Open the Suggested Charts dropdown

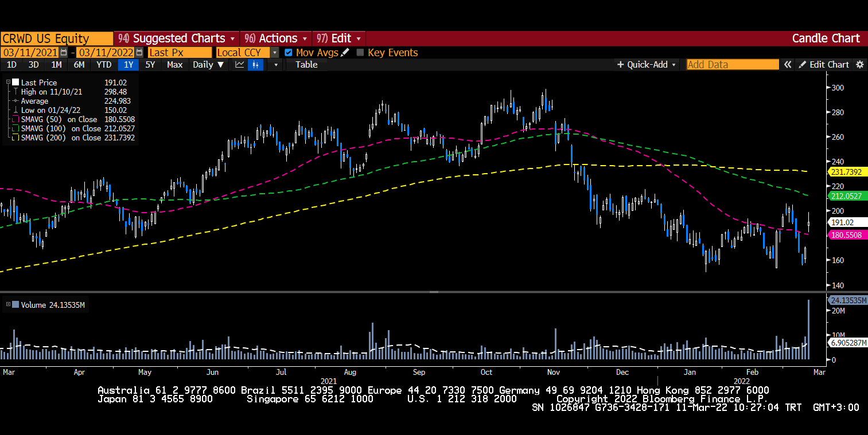click(x=177, y=38)
